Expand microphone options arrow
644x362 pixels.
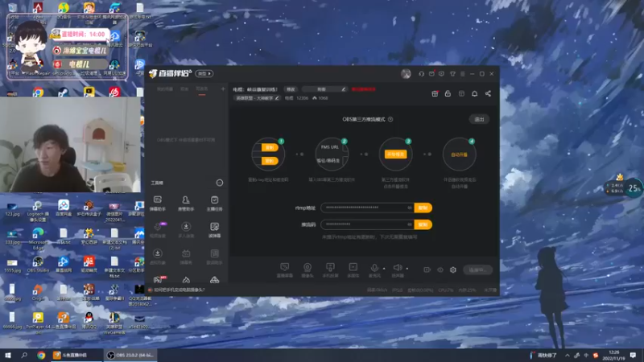384,269
